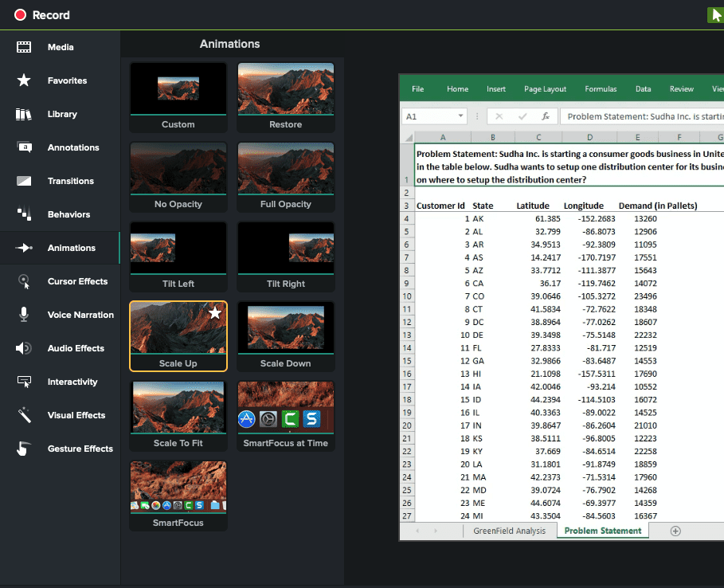
Task: Open Favorites star in sidebar
Action: 24,80
